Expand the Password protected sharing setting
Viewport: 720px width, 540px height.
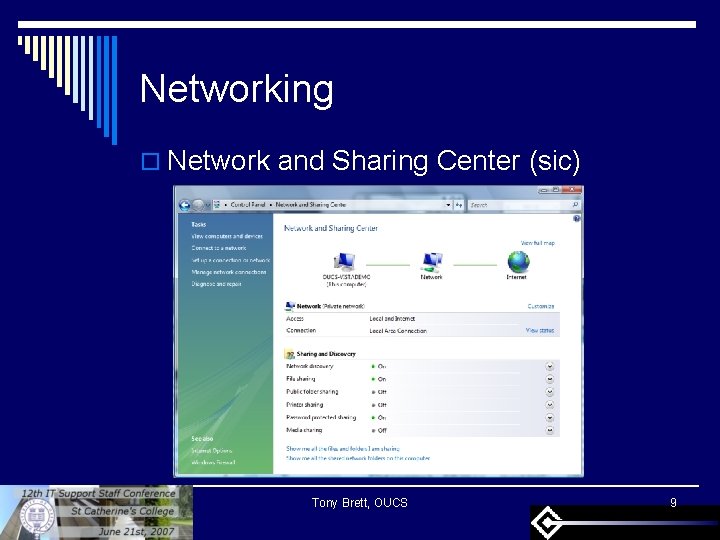[550, 418]
